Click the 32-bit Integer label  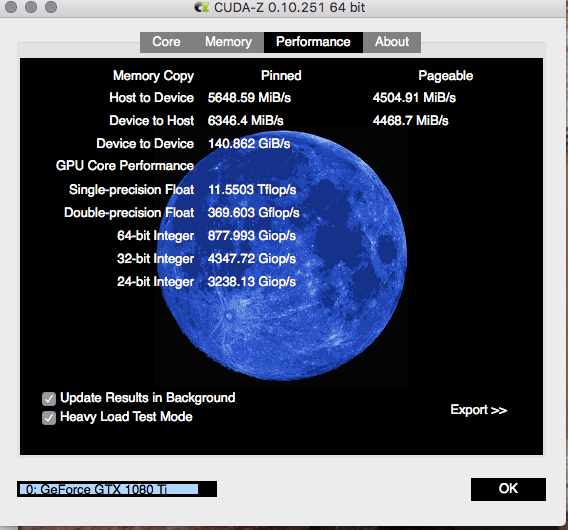coord(155,259)
